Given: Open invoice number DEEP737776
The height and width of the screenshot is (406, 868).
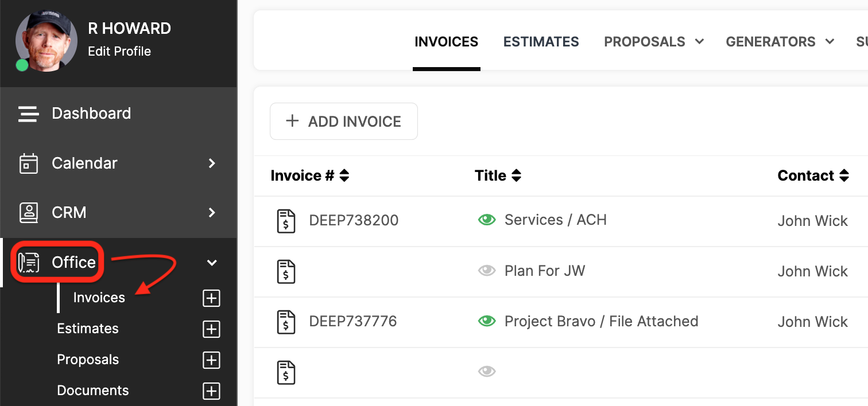Looking at the screenshot, I should pyautogui.click(x=353, y=321).
